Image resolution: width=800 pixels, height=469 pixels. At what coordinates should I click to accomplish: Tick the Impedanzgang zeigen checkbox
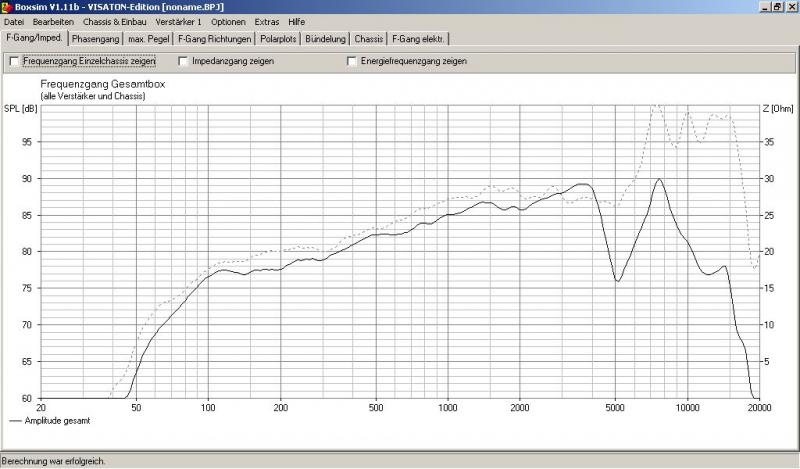pyautogui.click(x=184, y=61)
